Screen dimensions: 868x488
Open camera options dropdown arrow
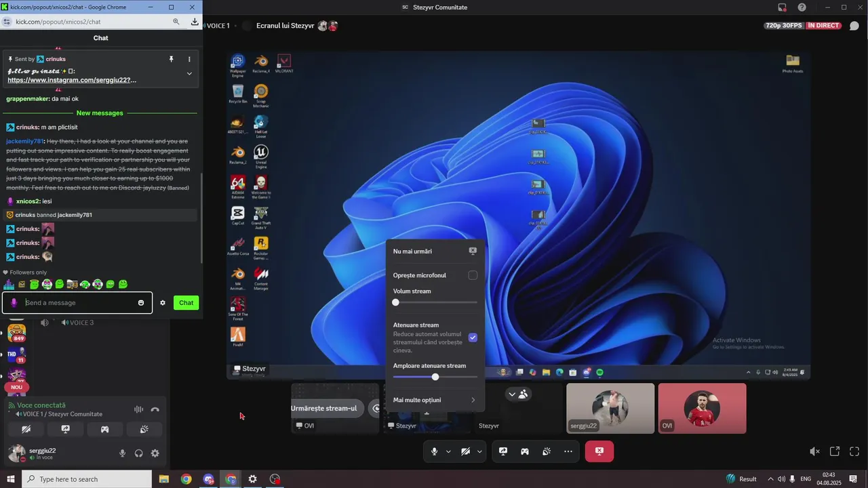479,451
